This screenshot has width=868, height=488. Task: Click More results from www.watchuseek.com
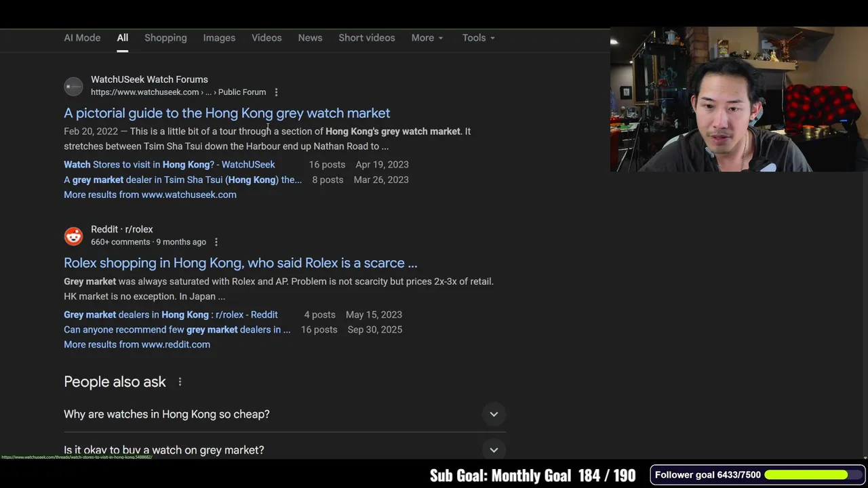coord(150,195)
